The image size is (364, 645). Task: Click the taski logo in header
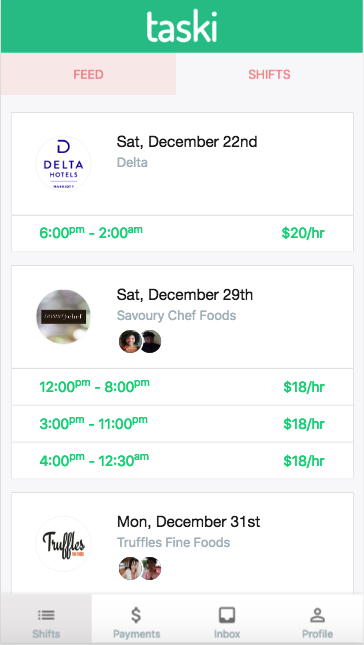[x=181, y=26]
